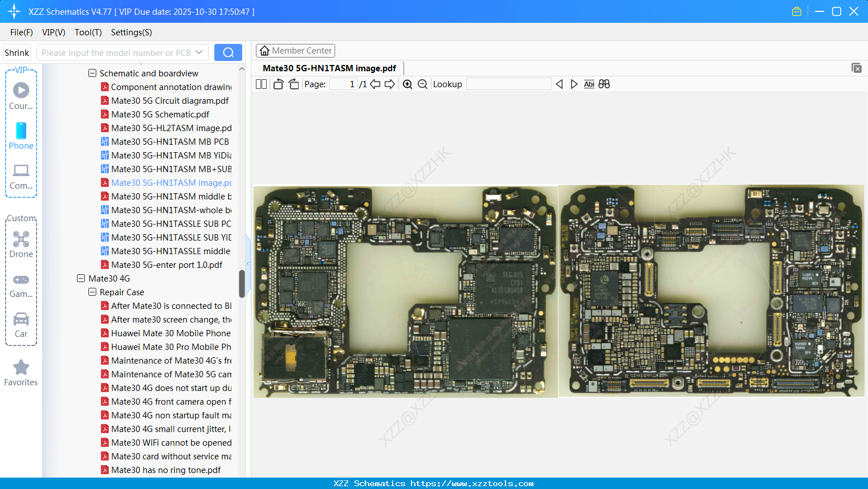Click the tree vertical scrollbar thumb
868x489 pixels.
pos(242,283)
